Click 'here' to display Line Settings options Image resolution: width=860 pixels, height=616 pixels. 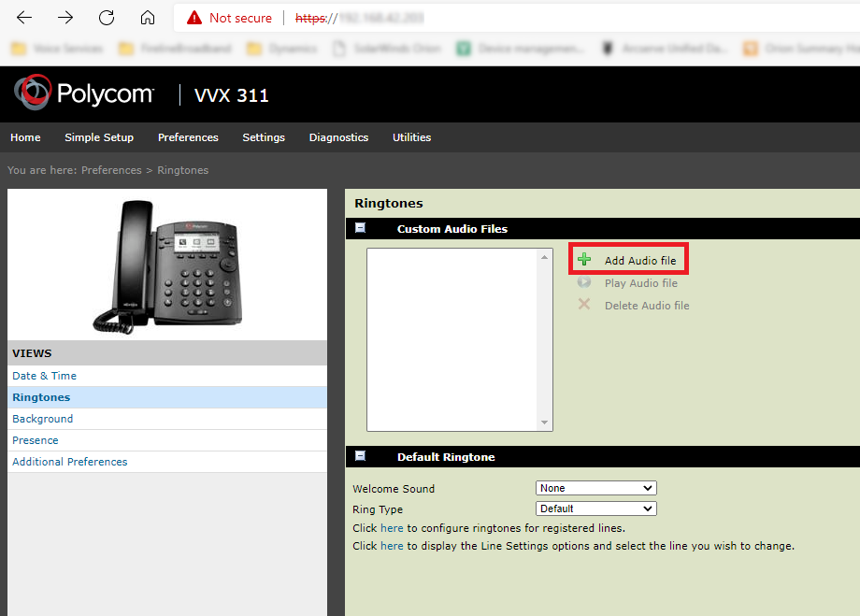click(392, 546)
